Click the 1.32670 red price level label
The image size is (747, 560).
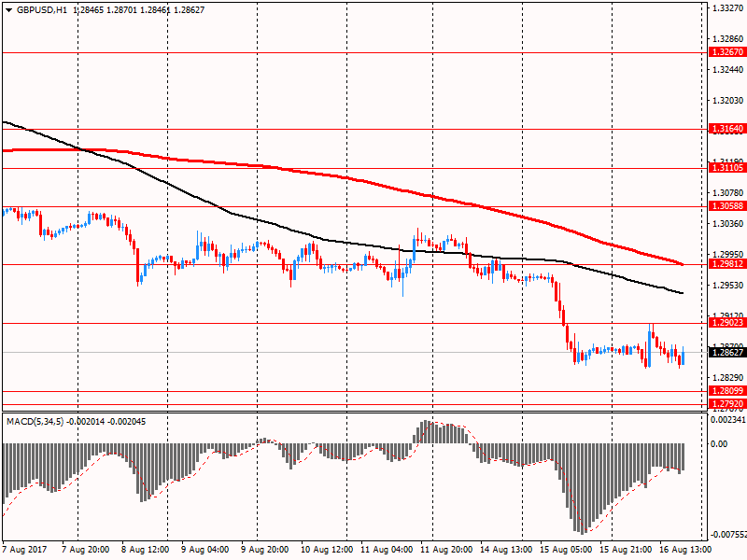tap(726, 52)
